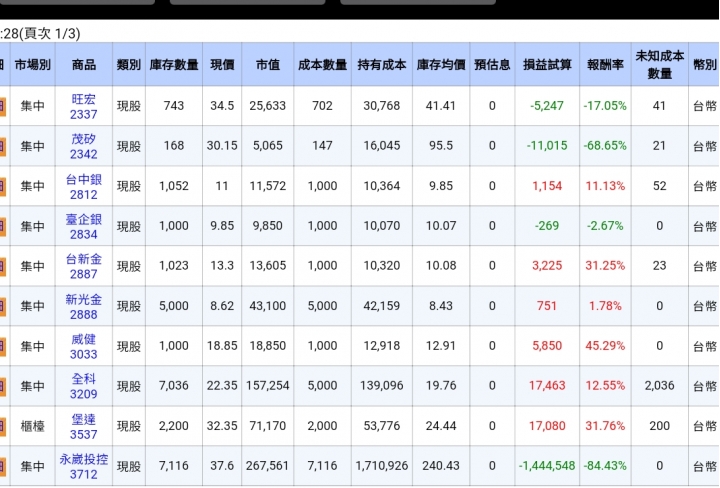
Task: Open the 堡達 3537 stock link
Action: point(84,427)
